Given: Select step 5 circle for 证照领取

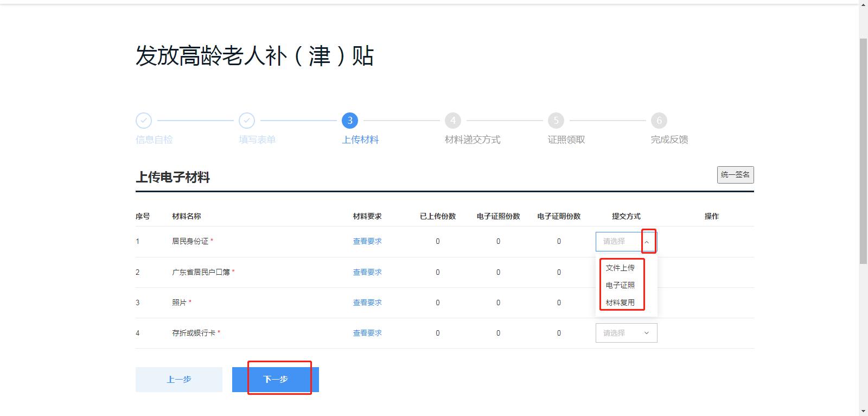Looking at the screenshot, I should [556, 121].
